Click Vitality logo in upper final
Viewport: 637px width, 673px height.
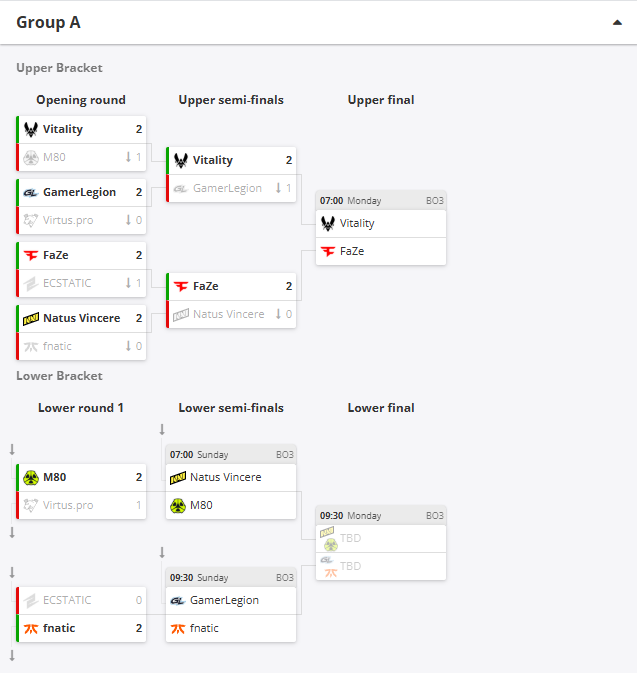(x=328, y=223)
